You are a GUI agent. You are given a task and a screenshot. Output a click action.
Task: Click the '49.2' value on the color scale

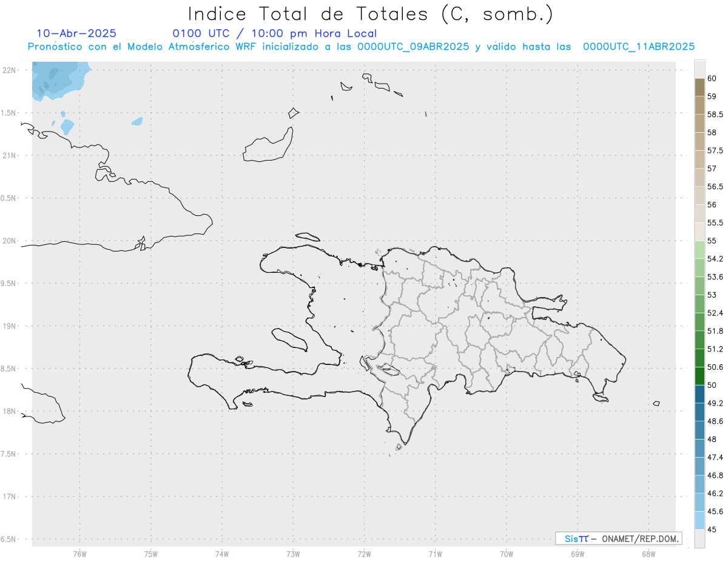[x=715, y=403]
